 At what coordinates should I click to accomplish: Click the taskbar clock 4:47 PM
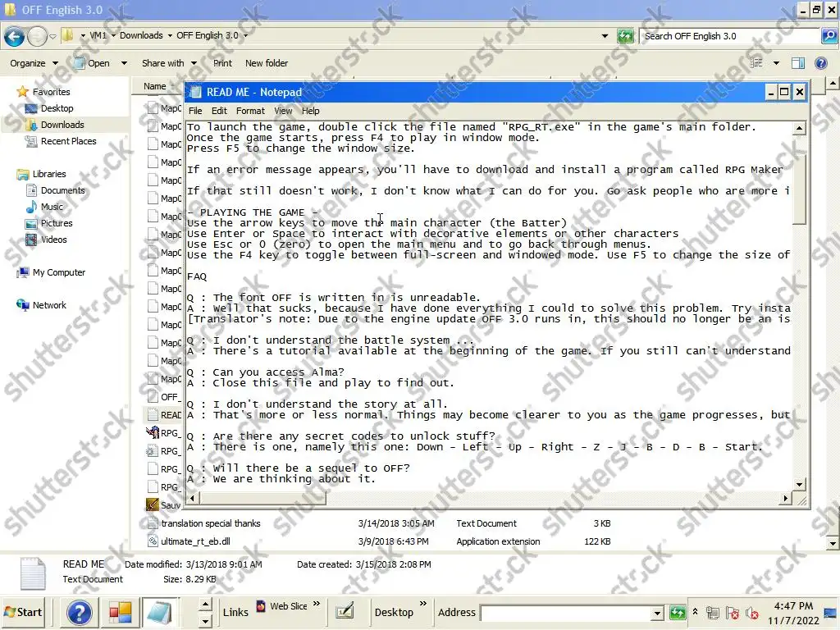tap(793, 606)
